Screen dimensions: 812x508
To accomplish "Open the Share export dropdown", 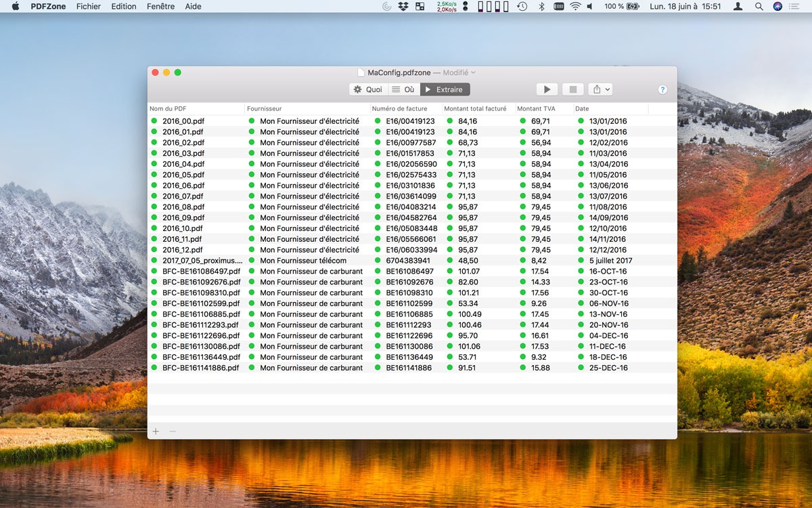I will [600, 89].
